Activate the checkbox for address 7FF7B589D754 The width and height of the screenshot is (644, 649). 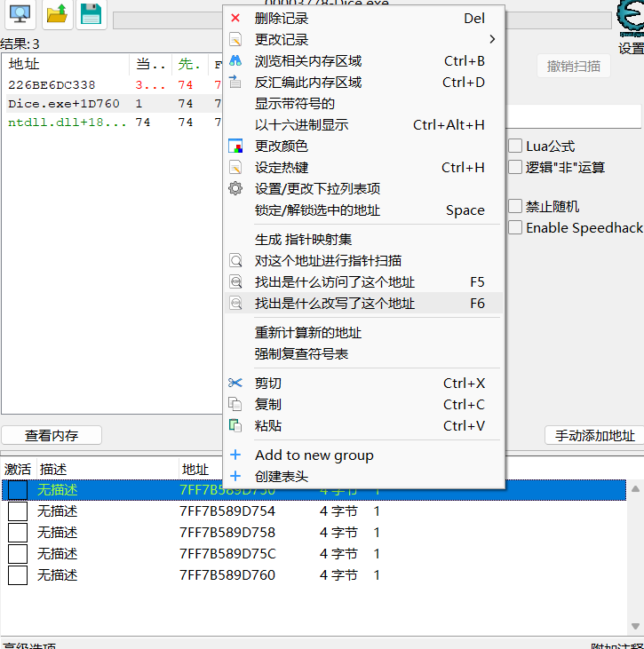pos(18,511)
